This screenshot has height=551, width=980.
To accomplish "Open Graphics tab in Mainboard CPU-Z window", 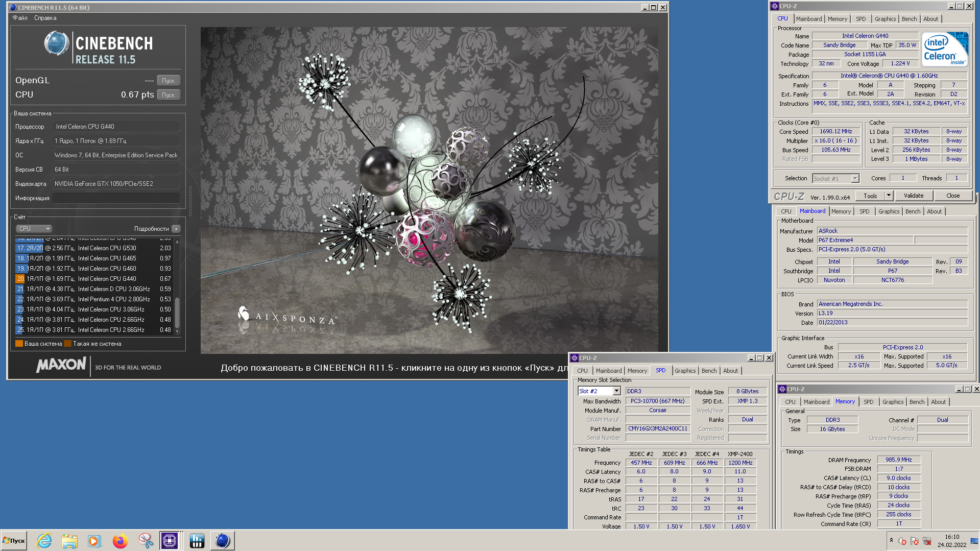I will point(889,211).
